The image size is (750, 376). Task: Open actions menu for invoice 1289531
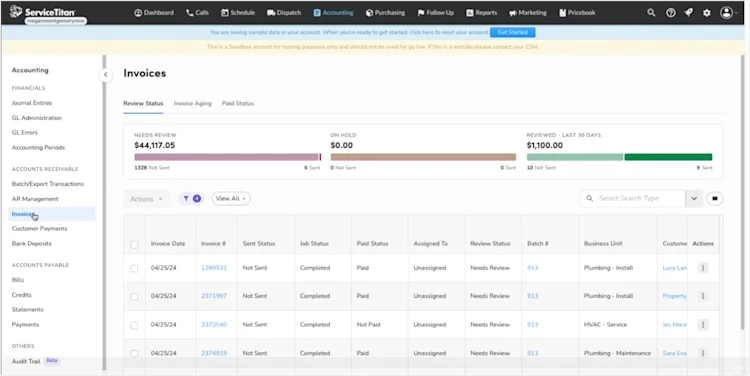(x=703, y=268)
